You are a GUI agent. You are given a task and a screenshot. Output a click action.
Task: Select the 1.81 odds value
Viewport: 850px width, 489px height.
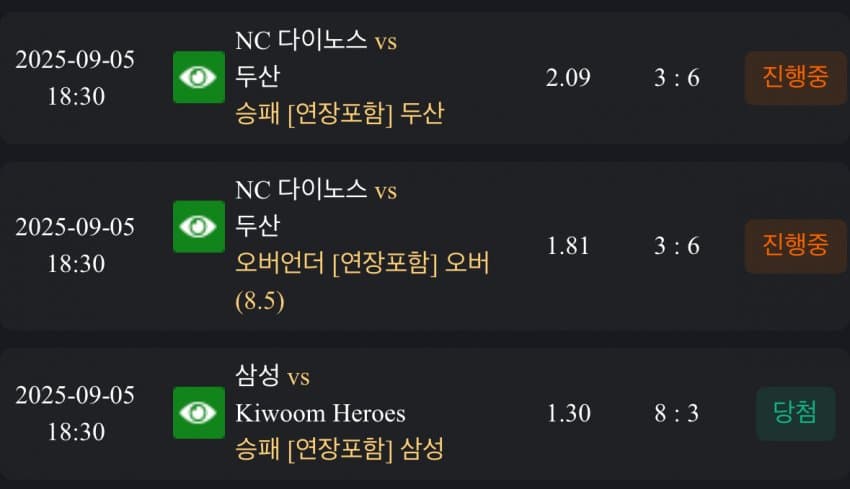click(x=568, y=246)
